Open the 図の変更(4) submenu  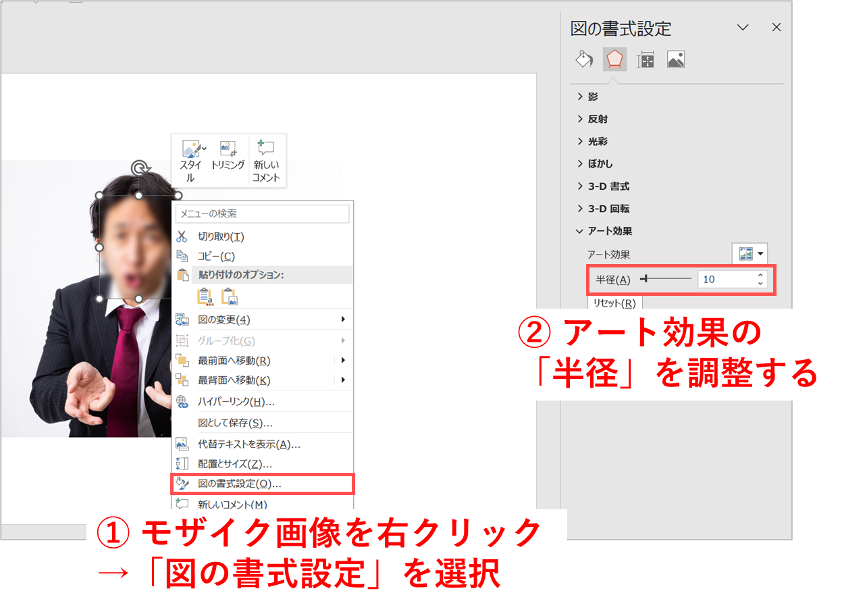(263, 319)
